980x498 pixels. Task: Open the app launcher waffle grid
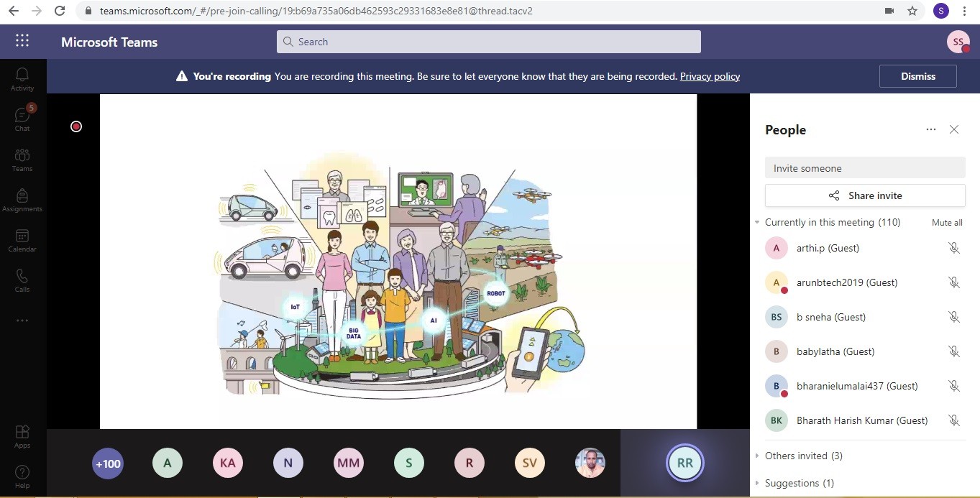[x=22, y=41]
